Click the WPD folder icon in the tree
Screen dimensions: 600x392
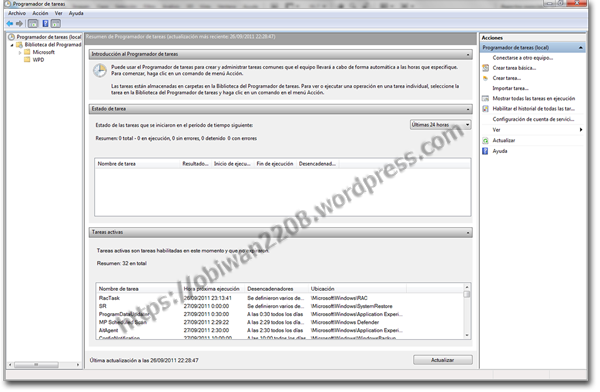point(27,60)
